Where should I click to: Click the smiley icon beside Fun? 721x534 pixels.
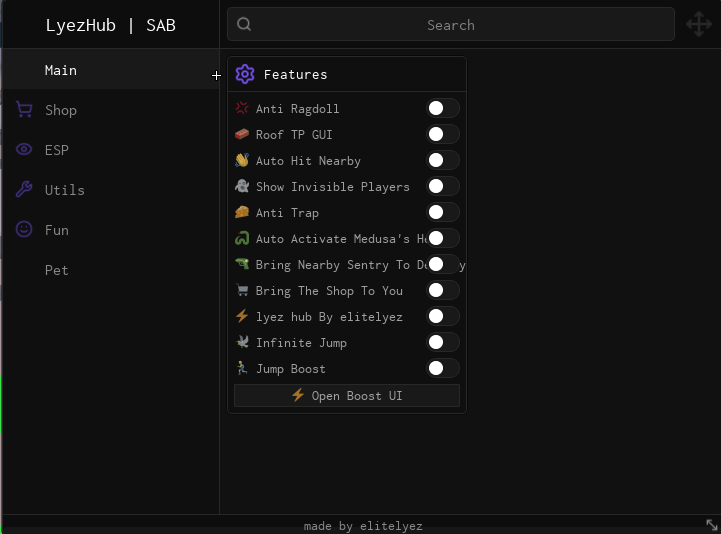pyautogui.click(x=24, y=229)
